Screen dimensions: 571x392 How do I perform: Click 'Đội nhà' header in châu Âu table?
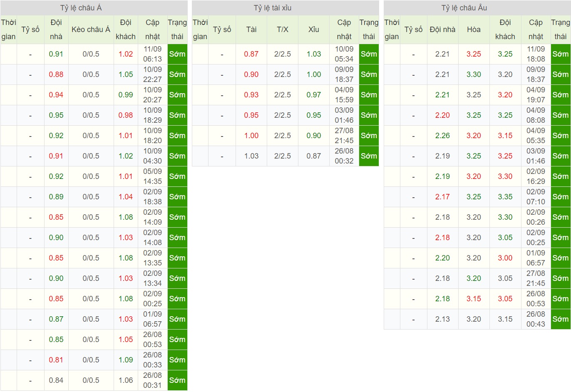coord(442,30)
